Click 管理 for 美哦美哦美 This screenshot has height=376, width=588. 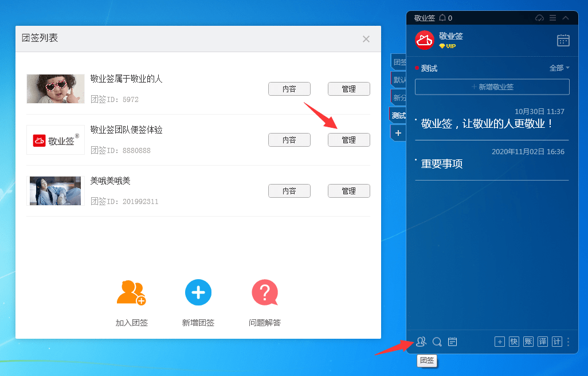point(349,191)
